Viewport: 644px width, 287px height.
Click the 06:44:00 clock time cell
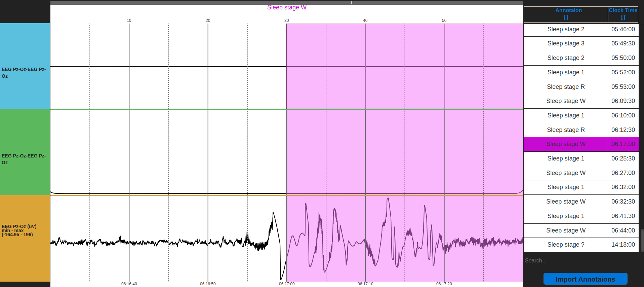[623, 230]
